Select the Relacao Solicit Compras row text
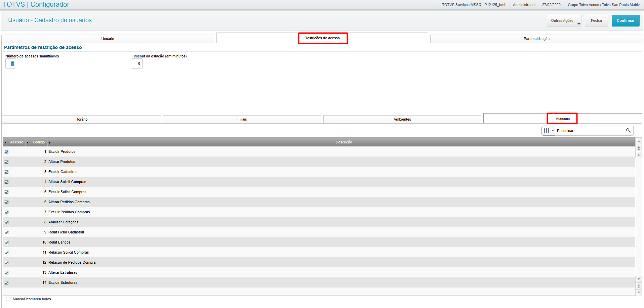Screen dimensions: 644x308 [x=69, y=253]
